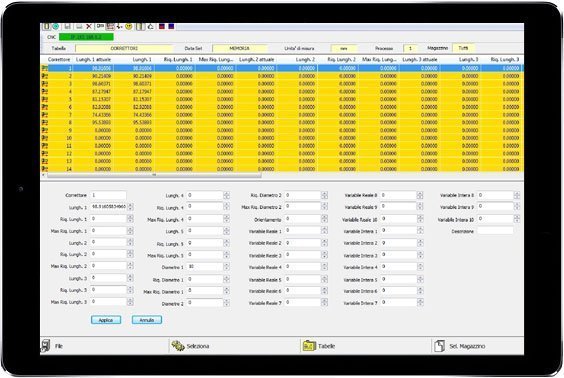Screen dimensions: 564x378
Task: Click the Lungh. 4 spinner arrows
Action: pyautogui.click(x=226, y=195)
